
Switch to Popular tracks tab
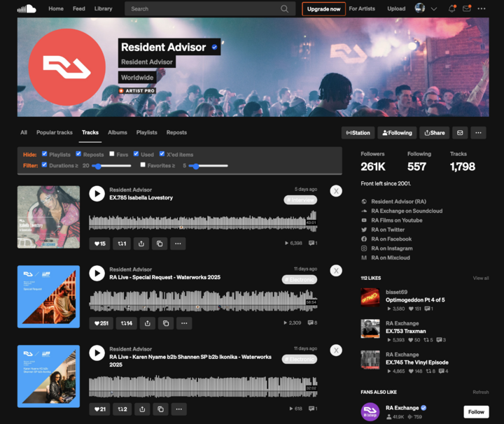click(55, 132)
